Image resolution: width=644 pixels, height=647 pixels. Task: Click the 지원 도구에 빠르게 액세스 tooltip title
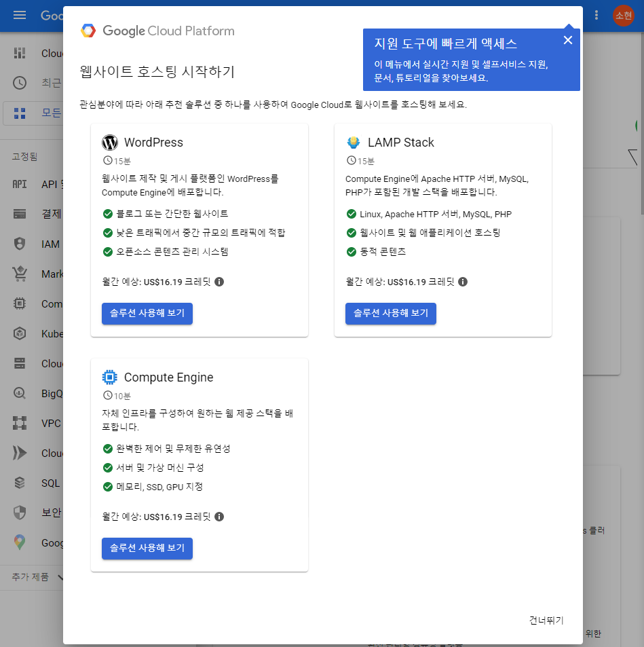[446, 43]
